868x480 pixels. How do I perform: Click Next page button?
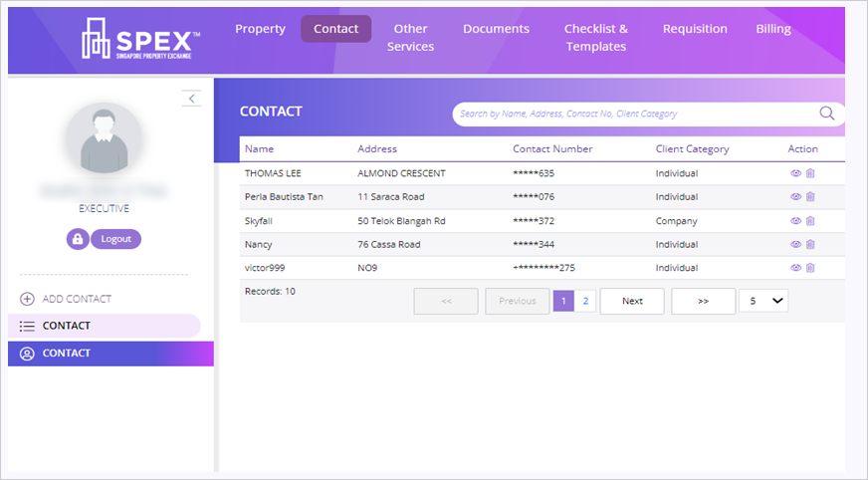tap(632, 301)
